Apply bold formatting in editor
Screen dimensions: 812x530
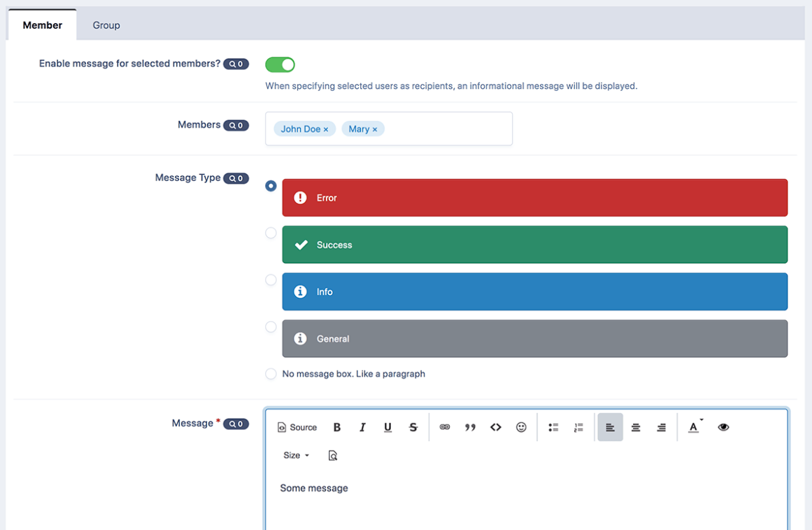click(337, 427)
